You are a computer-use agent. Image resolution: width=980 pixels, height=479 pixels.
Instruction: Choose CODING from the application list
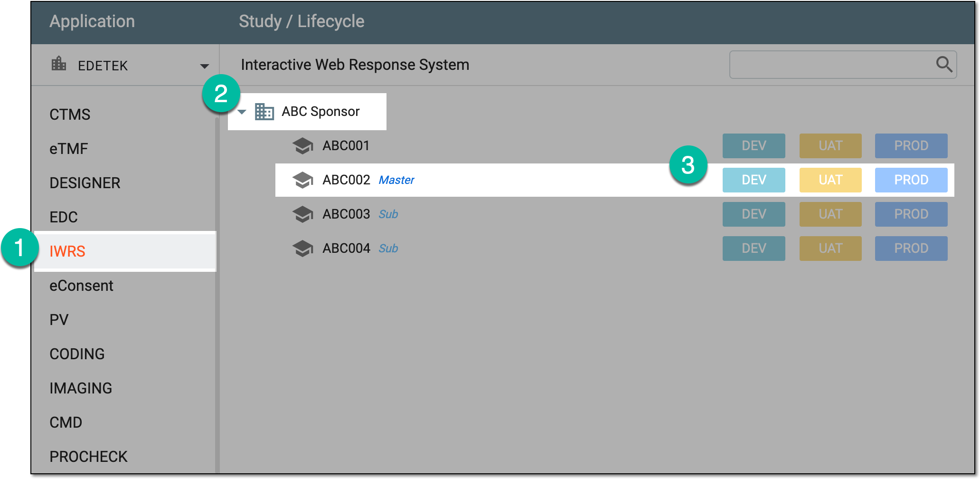(x=77, y=354)
